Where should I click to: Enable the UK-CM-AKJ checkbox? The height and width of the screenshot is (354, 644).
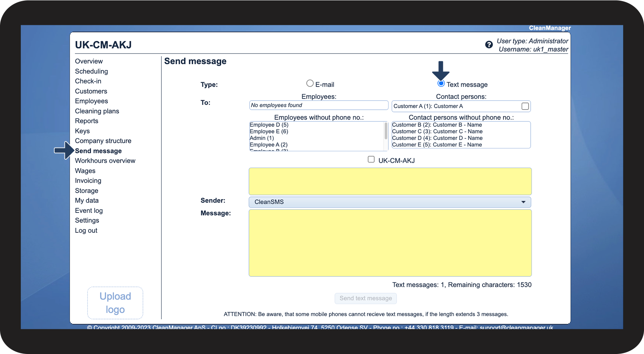coord(371,160)
